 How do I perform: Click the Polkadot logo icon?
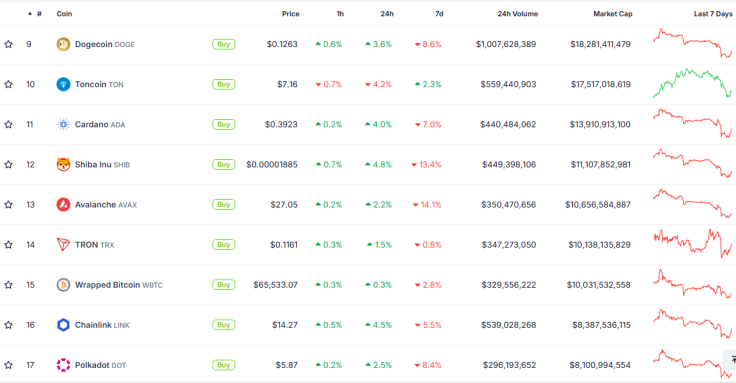[63, 365]
